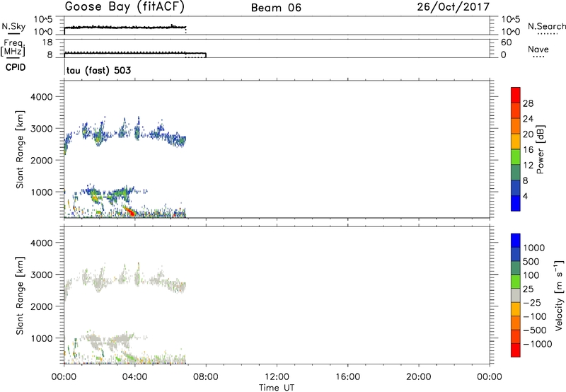Click the 'Beam 06' label
The image size is (566, 392).
276,8
